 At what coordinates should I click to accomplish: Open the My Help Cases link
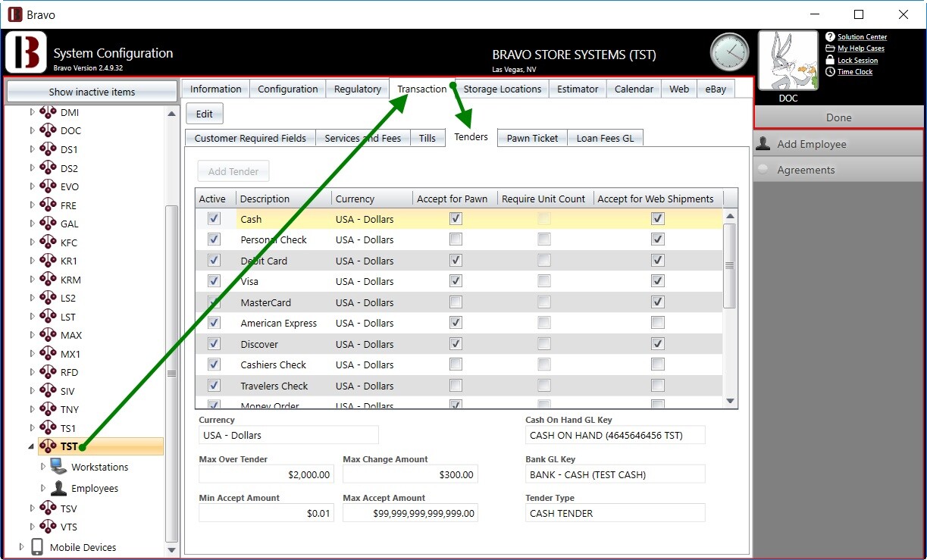point(861,48)
